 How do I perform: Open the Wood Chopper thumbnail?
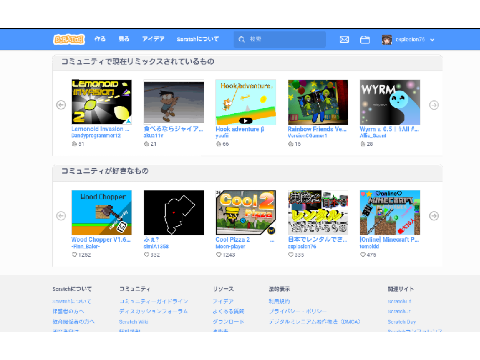point(102,213)
